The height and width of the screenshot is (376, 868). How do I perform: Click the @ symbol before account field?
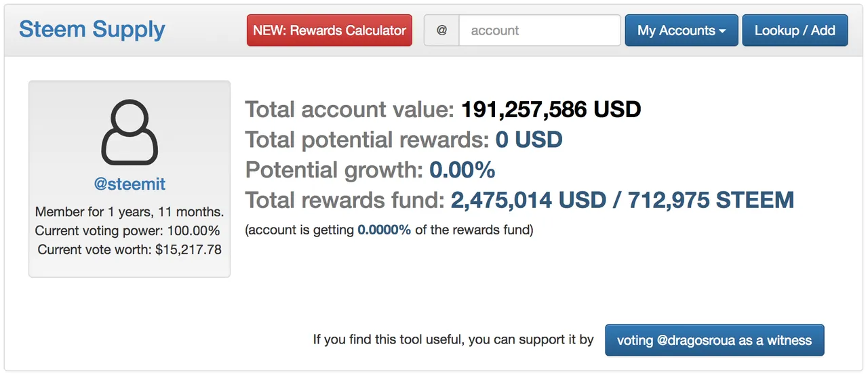click(x=441, y=30)
